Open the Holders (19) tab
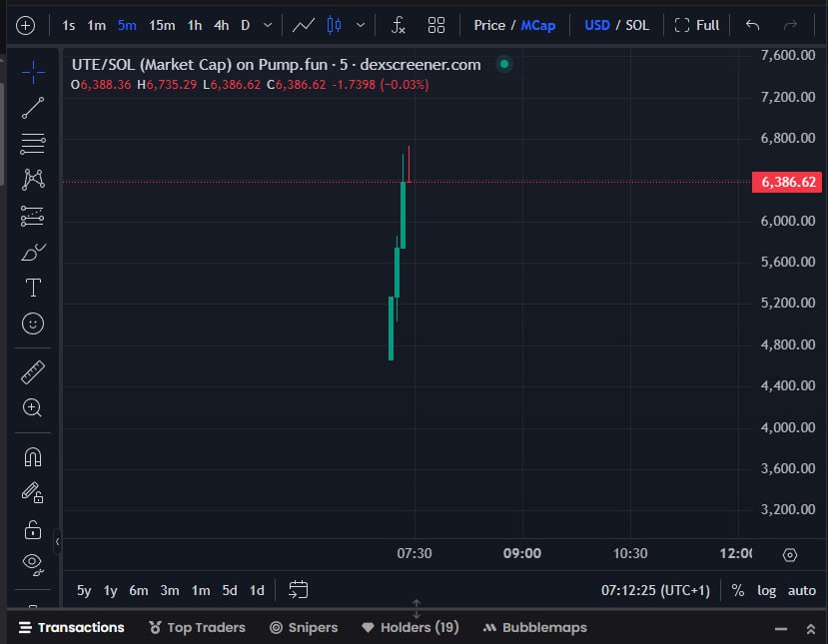The height and width of the screenshot is (644, 828). (x=411, y=628)
